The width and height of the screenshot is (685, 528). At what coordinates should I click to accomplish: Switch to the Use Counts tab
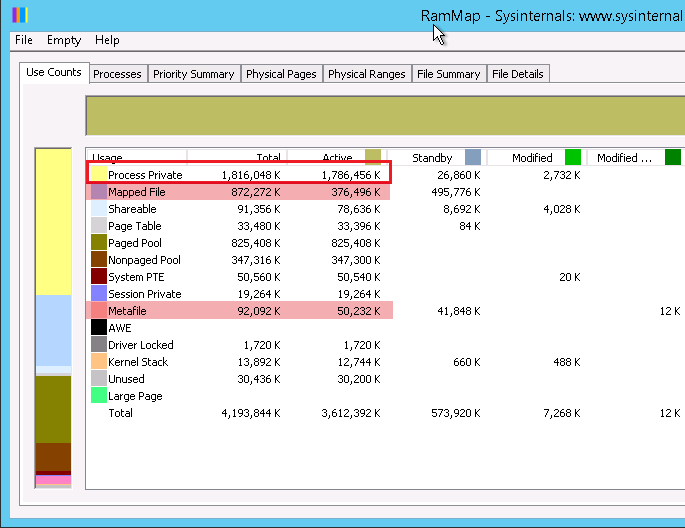click(x=54, y=72)
